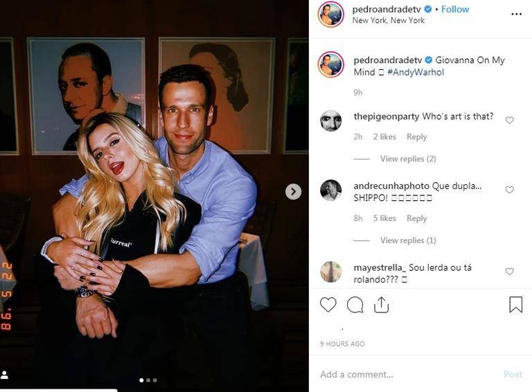Reply to andrecunhaphoto's comment

[x=416, y=218]
